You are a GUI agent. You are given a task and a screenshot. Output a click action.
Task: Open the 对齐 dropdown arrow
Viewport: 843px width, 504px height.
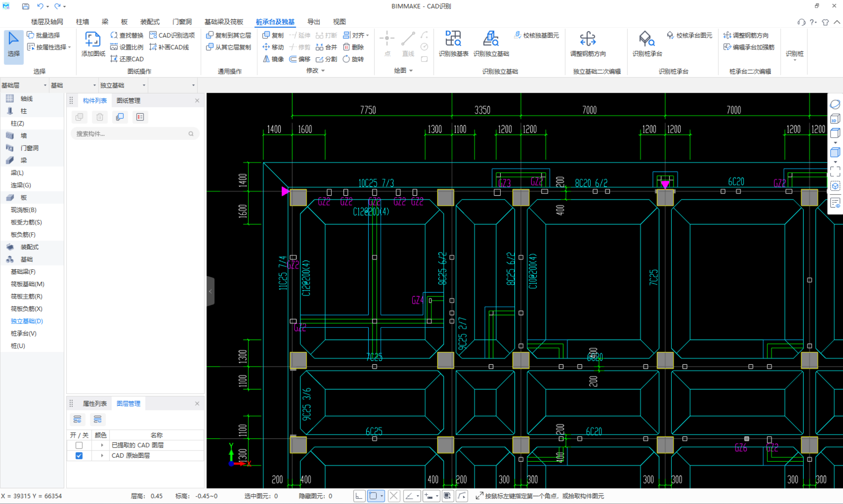tap(368, 35)
